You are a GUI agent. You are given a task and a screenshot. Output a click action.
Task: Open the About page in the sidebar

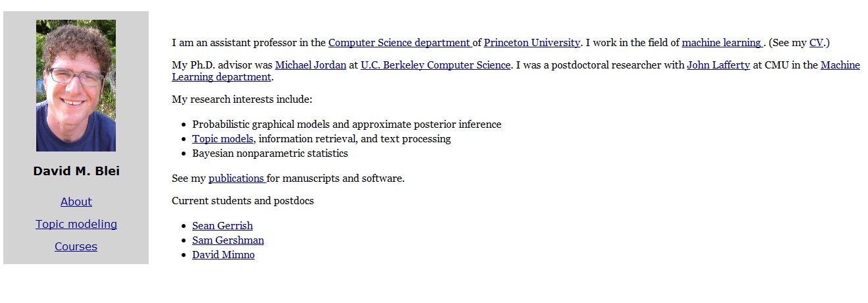point(76,202)
